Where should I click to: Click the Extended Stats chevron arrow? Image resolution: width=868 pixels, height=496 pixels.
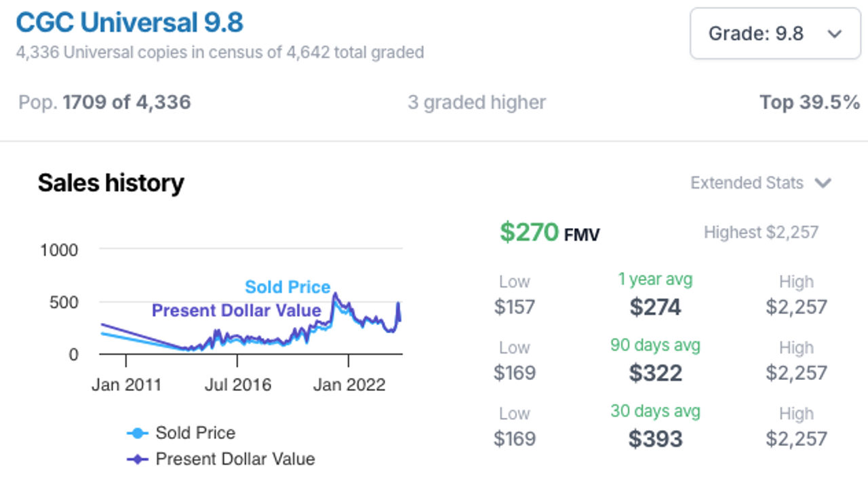pos(823,183)
